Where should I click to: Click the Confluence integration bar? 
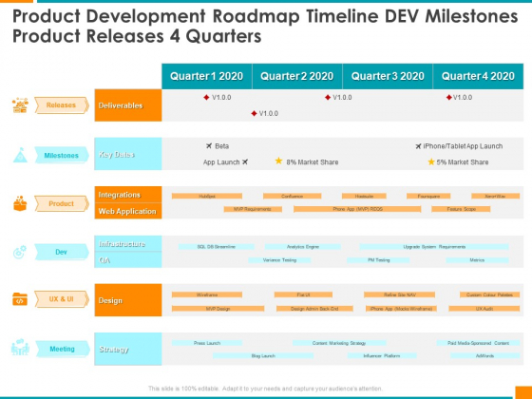click(293, 196)
